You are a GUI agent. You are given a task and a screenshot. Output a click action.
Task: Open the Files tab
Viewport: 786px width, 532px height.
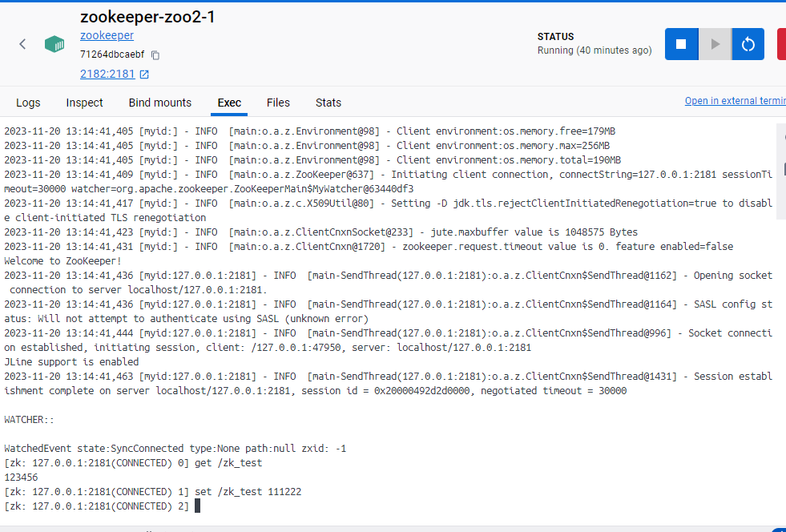click(278, 103)
